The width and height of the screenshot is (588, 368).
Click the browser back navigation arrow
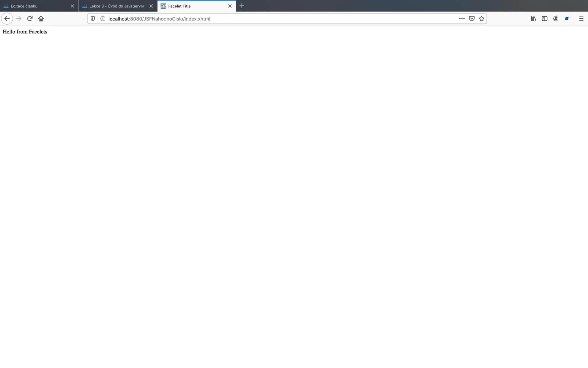(x=7, y=18)
